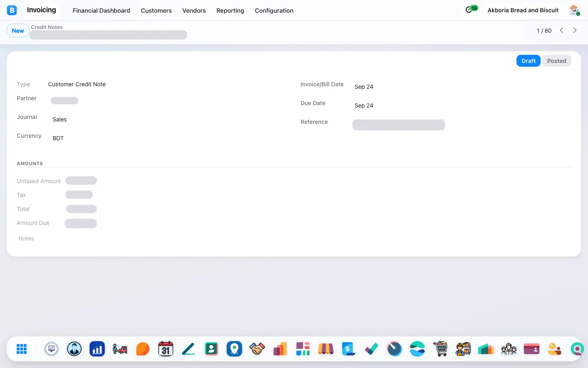Open the teal pen signature app
588x368 pixels.
point(189,349)
